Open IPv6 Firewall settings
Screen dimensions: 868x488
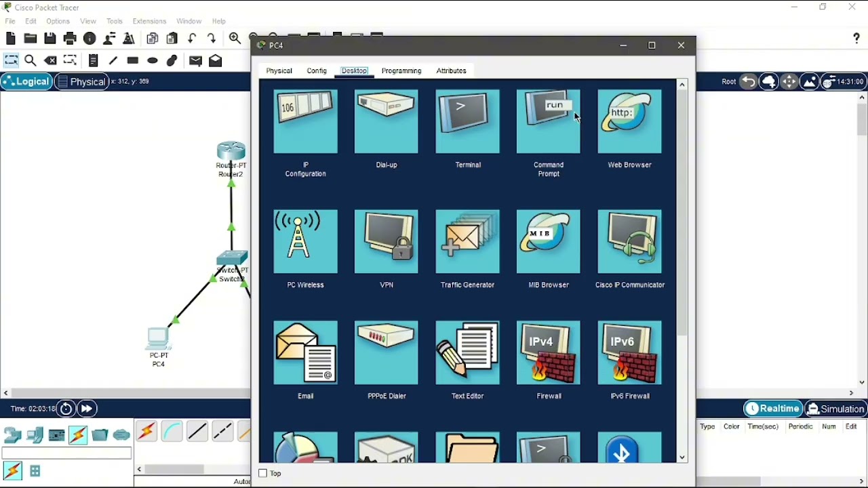click(x=629, y=353)
